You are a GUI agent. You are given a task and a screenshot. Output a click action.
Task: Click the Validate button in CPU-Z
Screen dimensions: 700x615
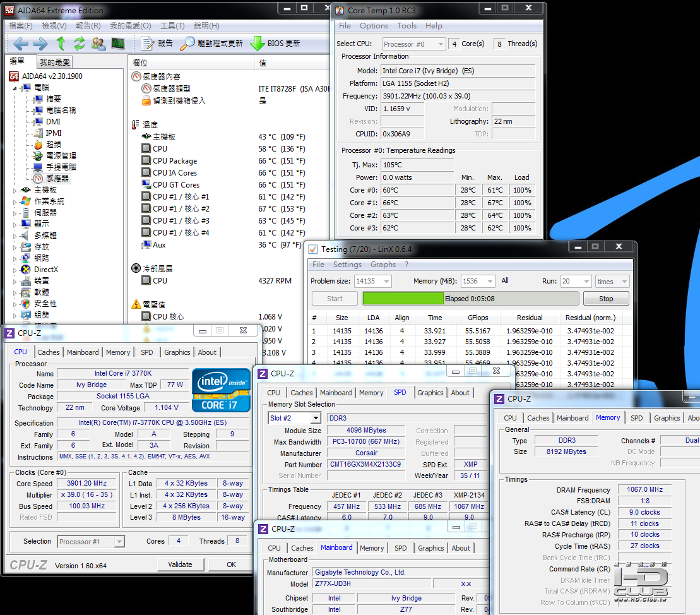180,564
